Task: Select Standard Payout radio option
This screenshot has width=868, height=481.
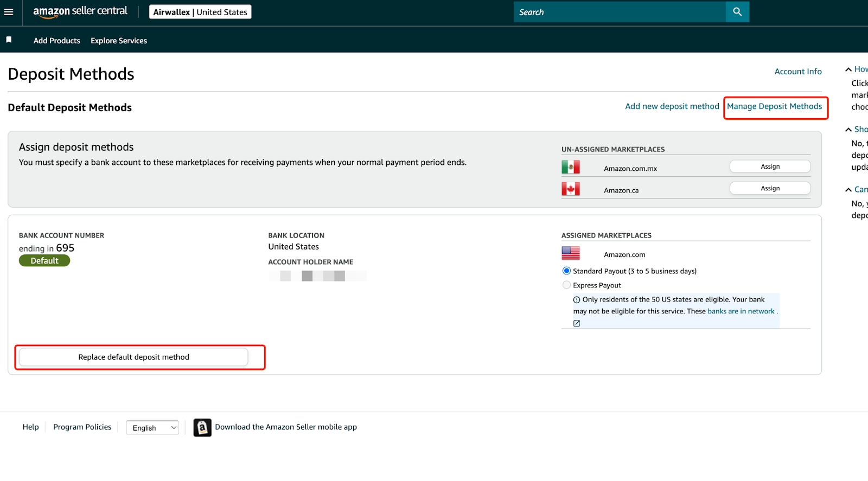Action: click(x=567, y=271)
